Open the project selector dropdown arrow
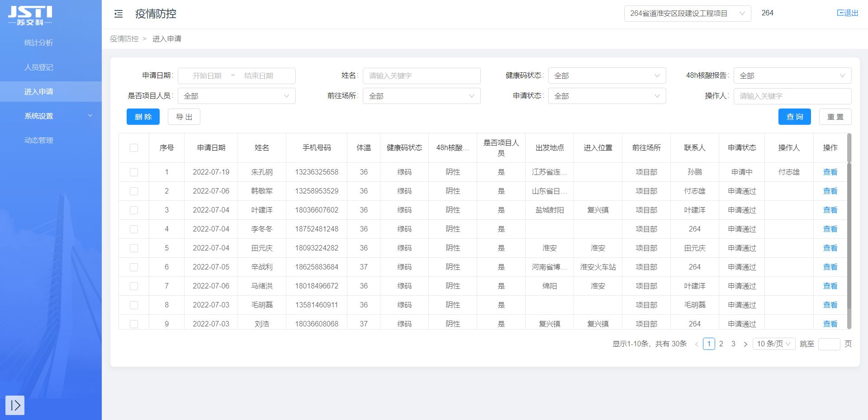This screenshot has width=868, height=420. pyautogui.click(x=742, y=14)
